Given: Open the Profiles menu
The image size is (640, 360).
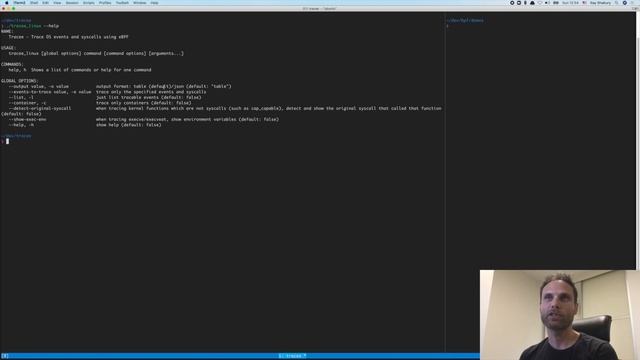Looking at the screenshot, I should click(105, 2).
